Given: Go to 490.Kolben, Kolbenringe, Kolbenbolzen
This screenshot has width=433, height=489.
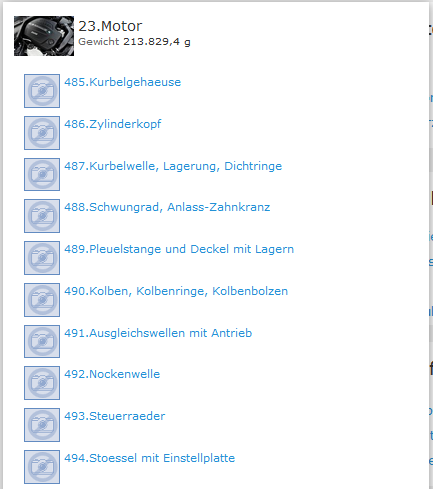Looking at the screenshot, I should [x=176, y=291].
